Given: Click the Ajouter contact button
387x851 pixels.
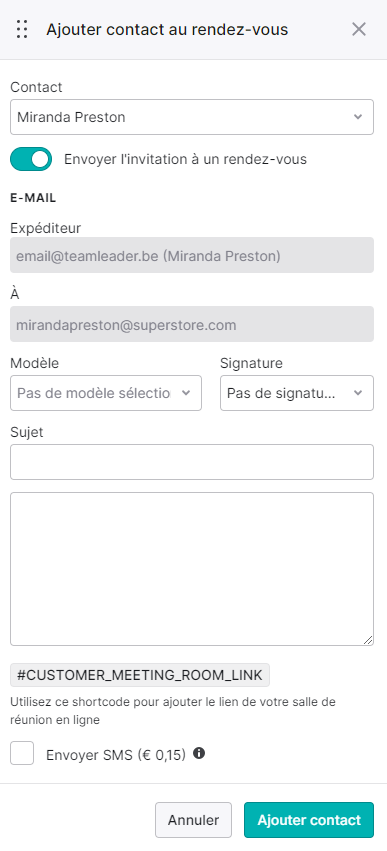Looking at the screenshot, I should (x=309, y=820).
